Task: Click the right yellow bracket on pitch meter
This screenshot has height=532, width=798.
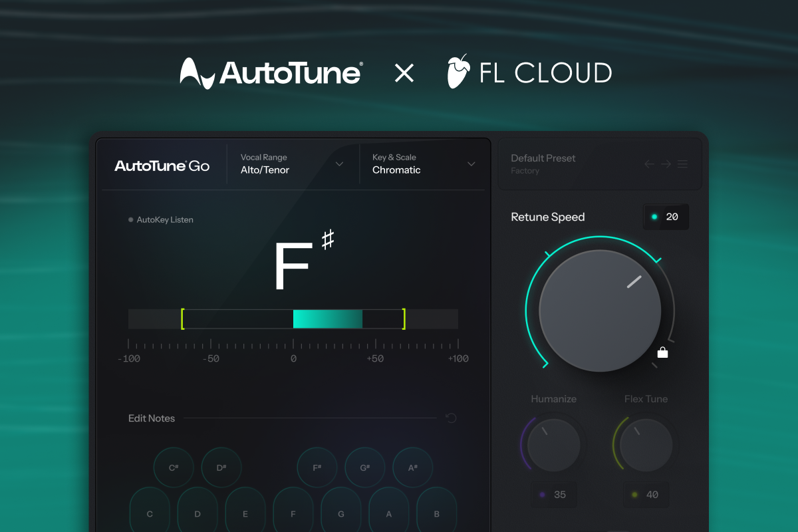Action: (x=403, y=319)
